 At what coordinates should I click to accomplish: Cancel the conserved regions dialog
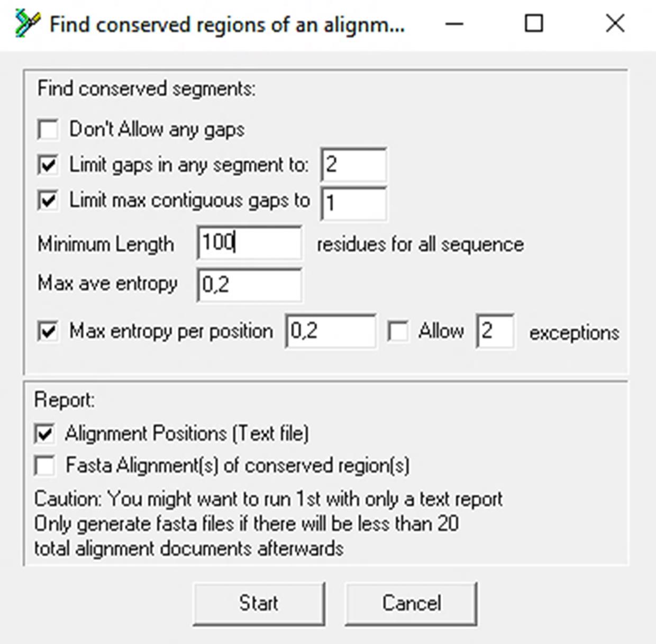click(x=411, y=604)
